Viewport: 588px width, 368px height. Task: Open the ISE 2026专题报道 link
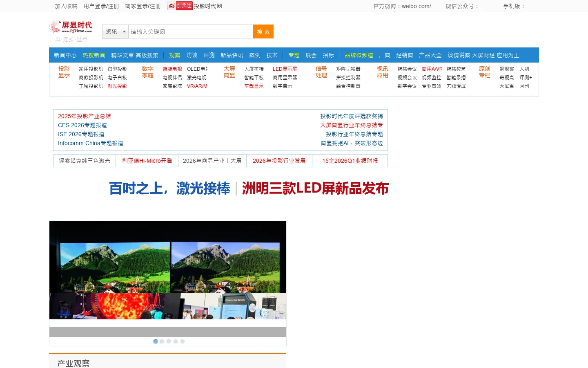click(x=81, y=134)
